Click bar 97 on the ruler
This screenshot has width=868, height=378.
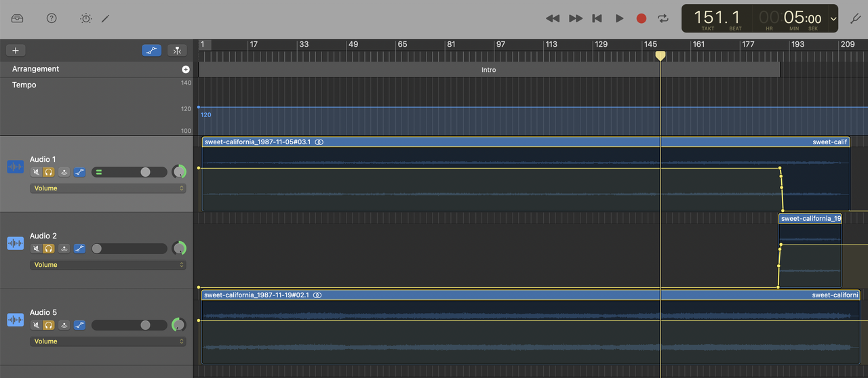[500, 44]
